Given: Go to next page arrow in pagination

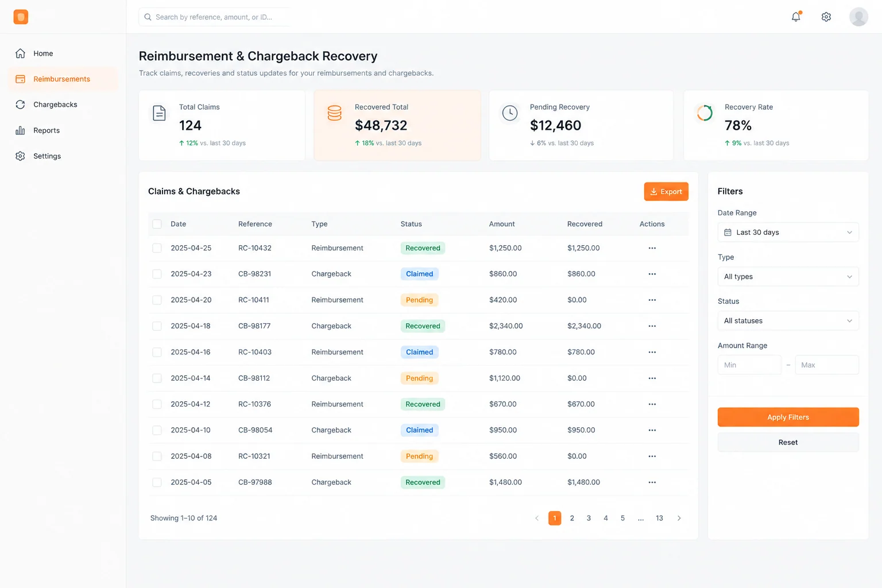Looking at the screenshot, I should tap(679, 518).
